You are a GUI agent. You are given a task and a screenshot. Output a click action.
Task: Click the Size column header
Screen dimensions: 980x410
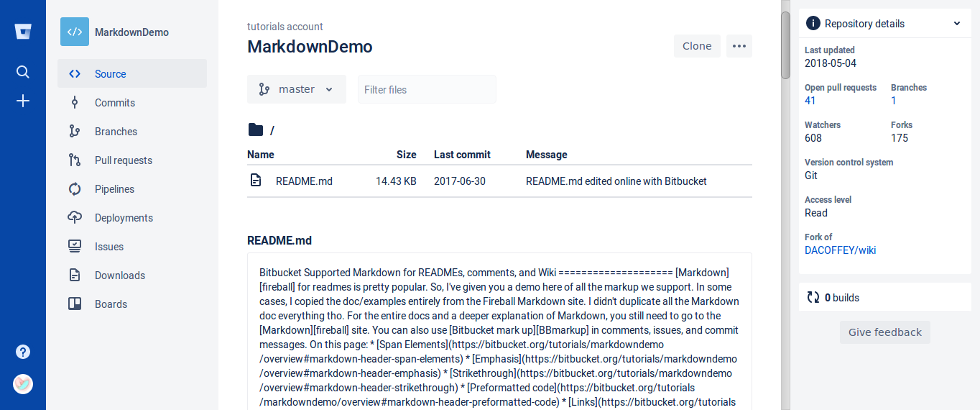[407, 155]
